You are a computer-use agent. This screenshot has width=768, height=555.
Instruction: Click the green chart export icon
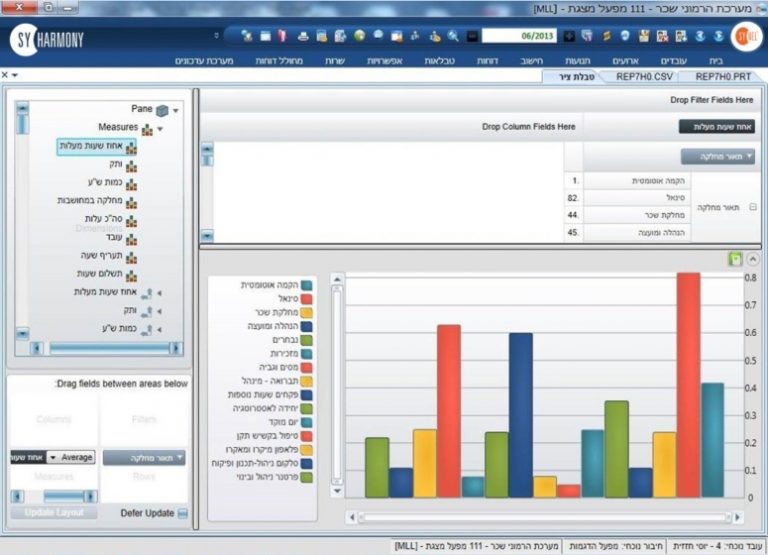coord(735,259)
